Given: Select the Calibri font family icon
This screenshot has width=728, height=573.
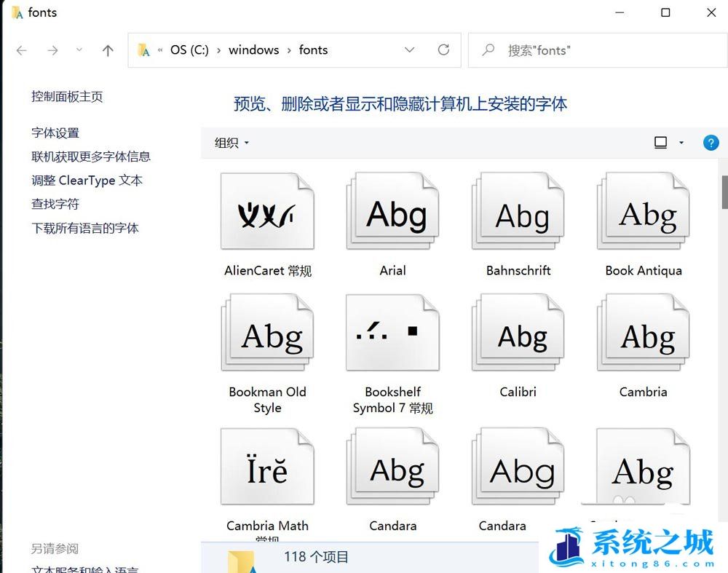Looking at the screenshot, I should point(518,333).
